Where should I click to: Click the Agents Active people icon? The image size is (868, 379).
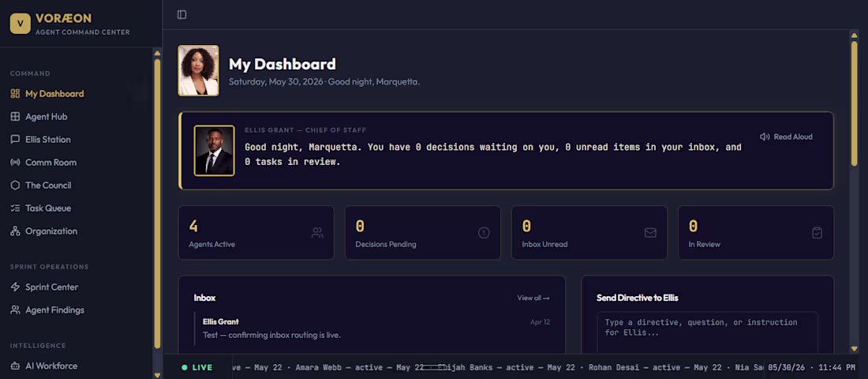click(317, 233)
